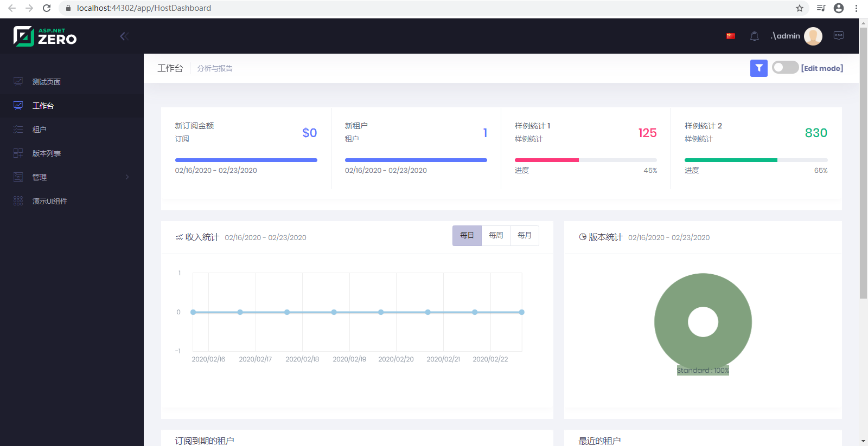
Task: Click the \admin username label
Action: pyautogui.click(x=785, y=36)
